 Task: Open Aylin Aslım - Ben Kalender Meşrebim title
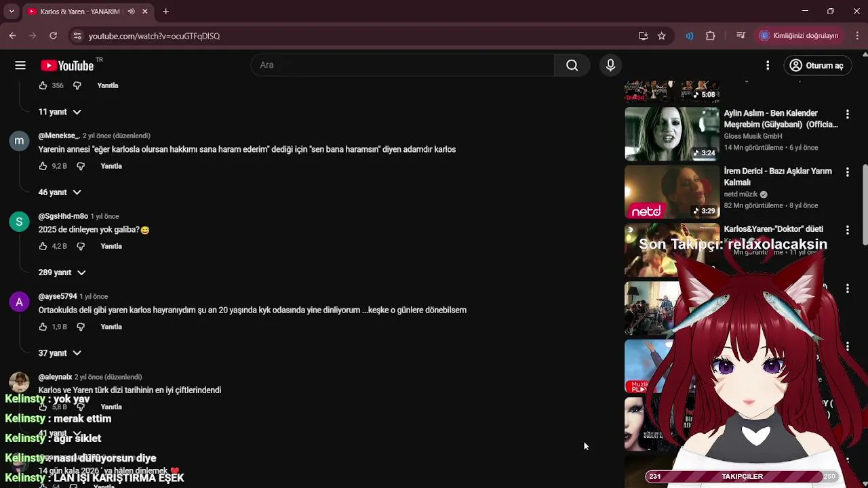coord(781,119)
